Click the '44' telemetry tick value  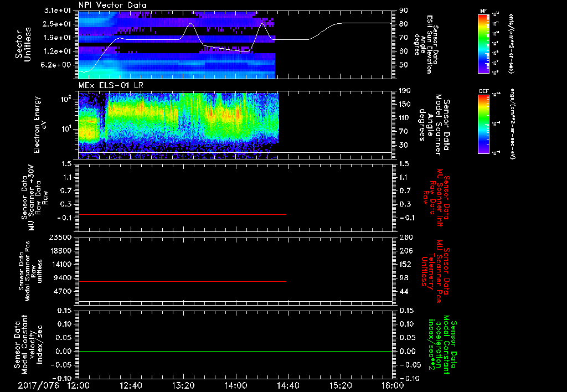pos(404,291)
